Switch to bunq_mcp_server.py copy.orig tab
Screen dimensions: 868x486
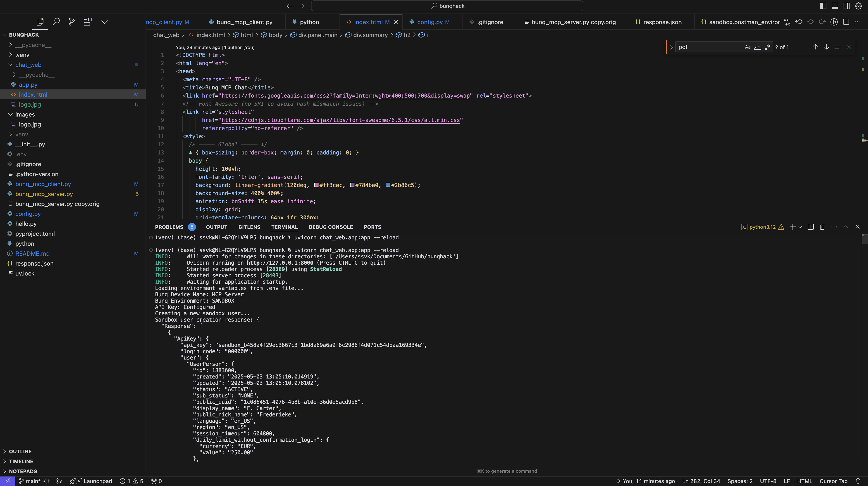point(573,22)
